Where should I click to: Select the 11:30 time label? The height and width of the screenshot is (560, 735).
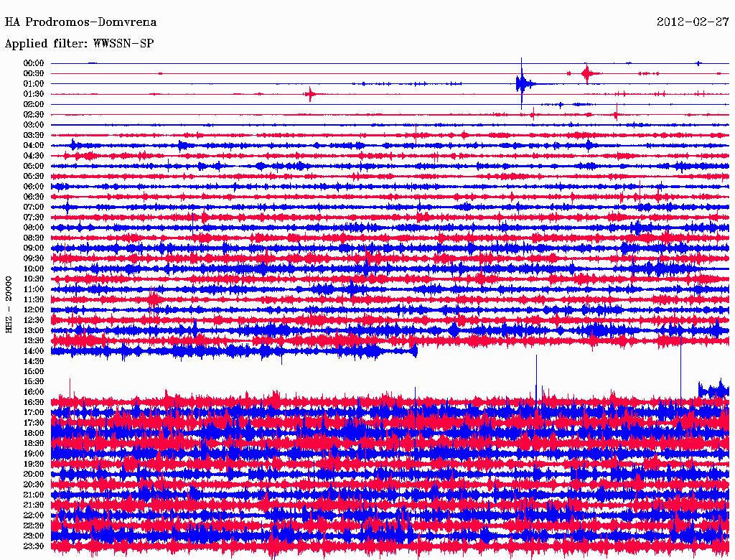pyautogui.click(x=34, y=299)
